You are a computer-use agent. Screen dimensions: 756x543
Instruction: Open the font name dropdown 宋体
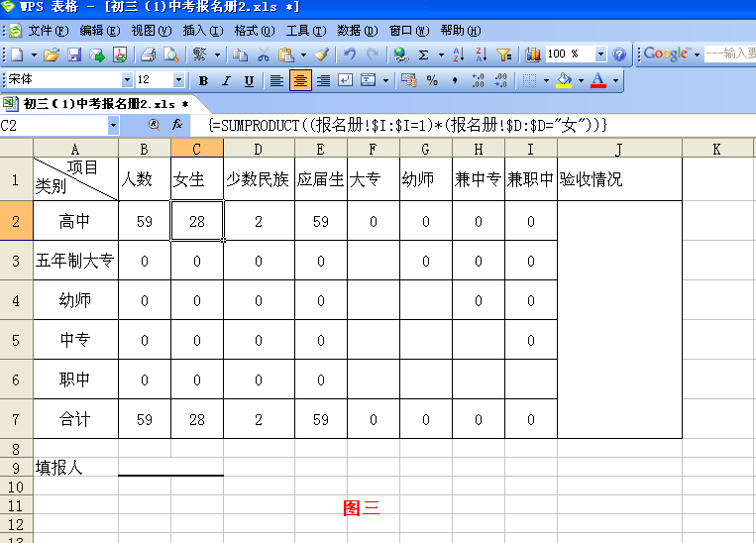coord(127,80)
